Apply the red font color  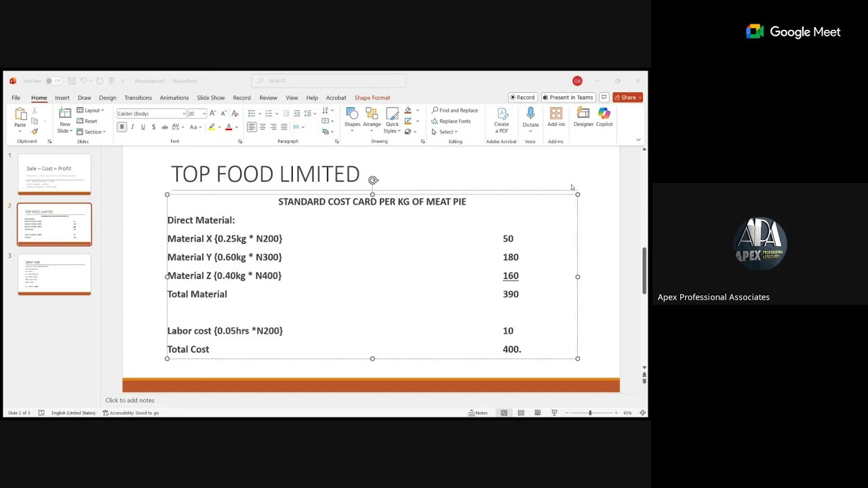pos(229,127)
